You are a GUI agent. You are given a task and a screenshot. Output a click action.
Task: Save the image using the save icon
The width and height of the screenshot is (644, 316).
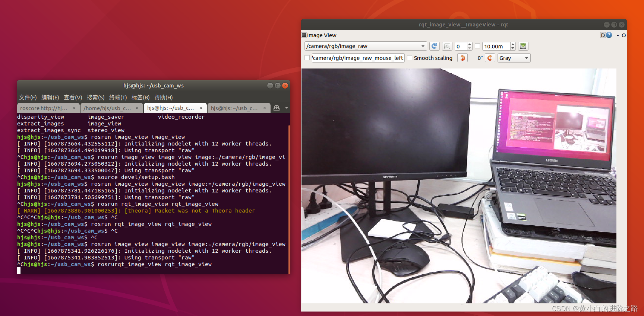coord(523,46)
